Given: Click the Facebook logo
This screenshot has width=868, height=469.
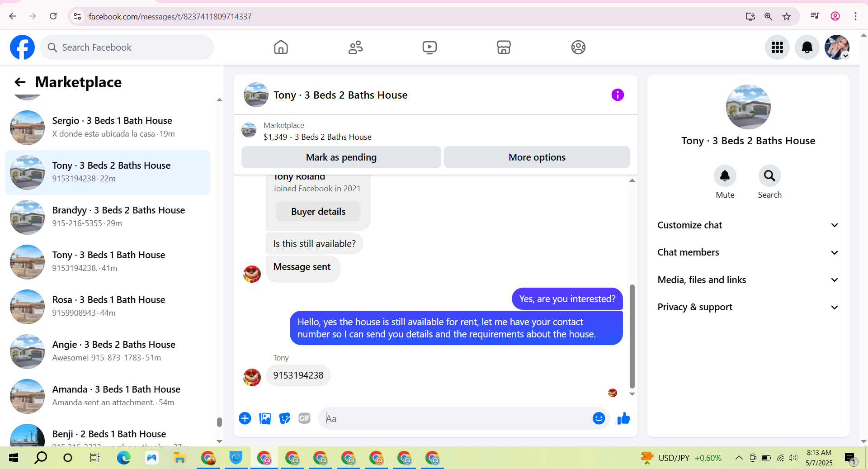Looking at the screenshot, I should tap(22, 47).
